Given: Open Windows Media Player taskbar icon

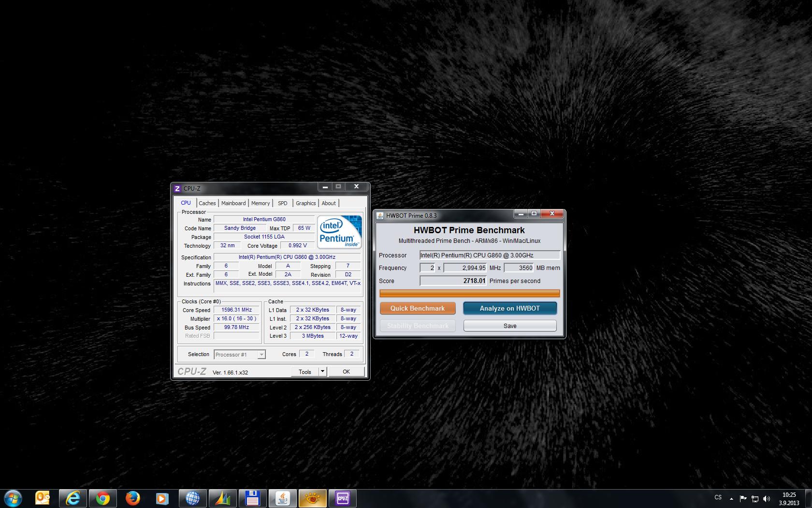Looking at the screenshot, I should tap(162, 498).
